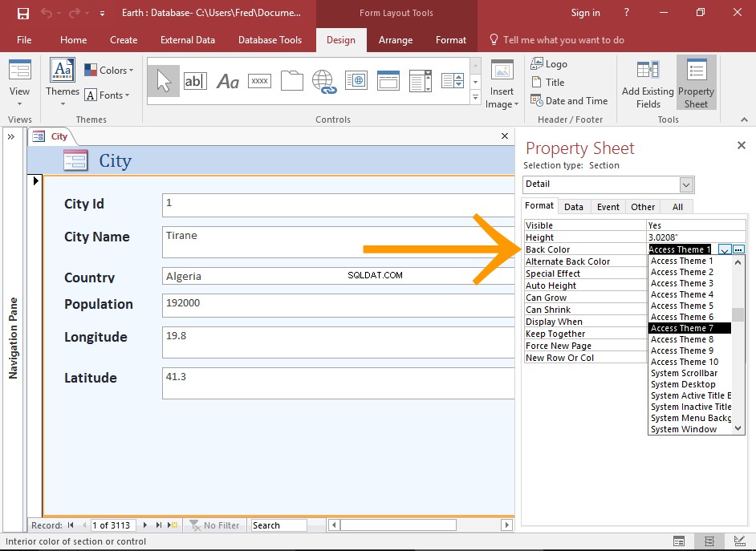Viewport: 756px width, 551px height.
Task: Select the Web Browser control
Action: point(356,81)
